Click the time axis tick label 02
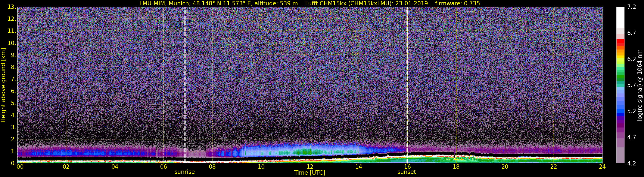This screenshot has height=177, width=644. (x=66, y=167)
